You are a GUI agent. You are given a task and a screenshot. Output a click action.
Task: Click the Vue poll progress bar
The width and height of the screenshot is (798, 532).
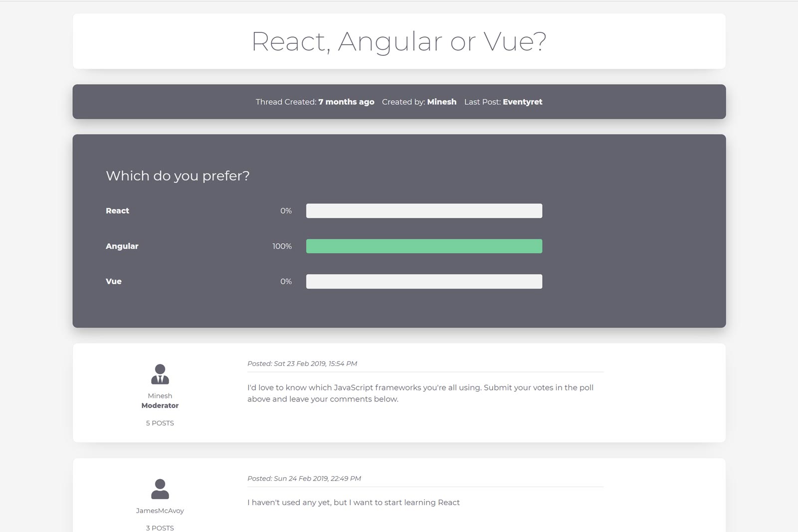[x=424, y=282]
